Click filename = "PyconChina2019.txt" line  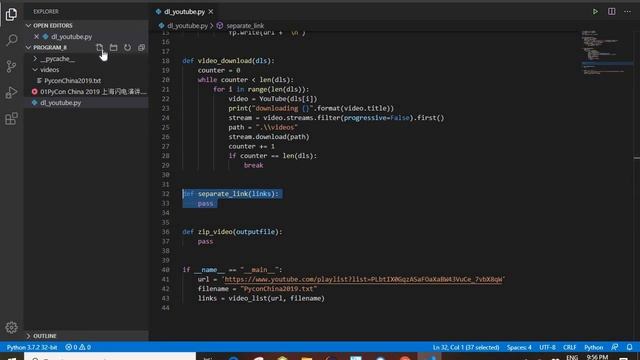257,289
